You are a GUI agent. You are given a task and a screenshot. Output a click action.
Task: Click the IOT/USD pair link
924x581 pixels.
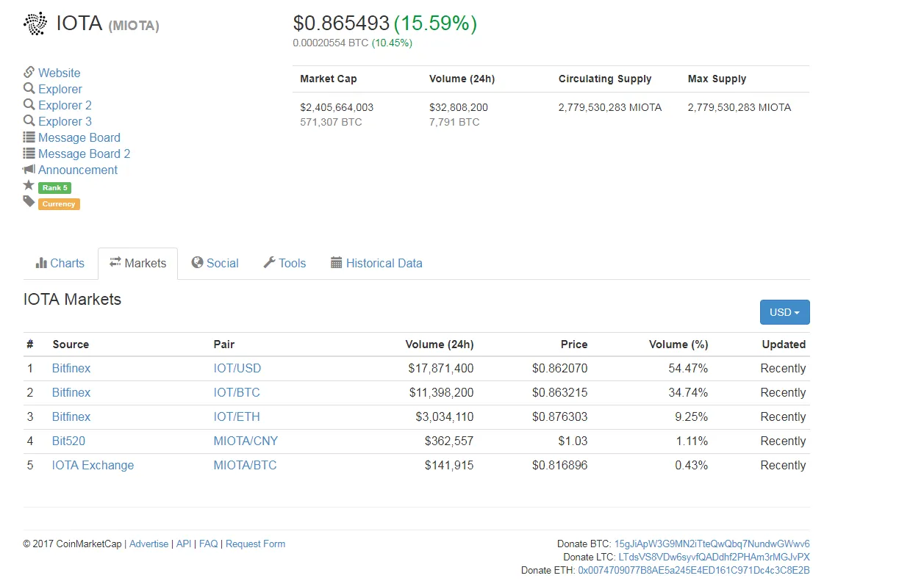coord(237,368)
